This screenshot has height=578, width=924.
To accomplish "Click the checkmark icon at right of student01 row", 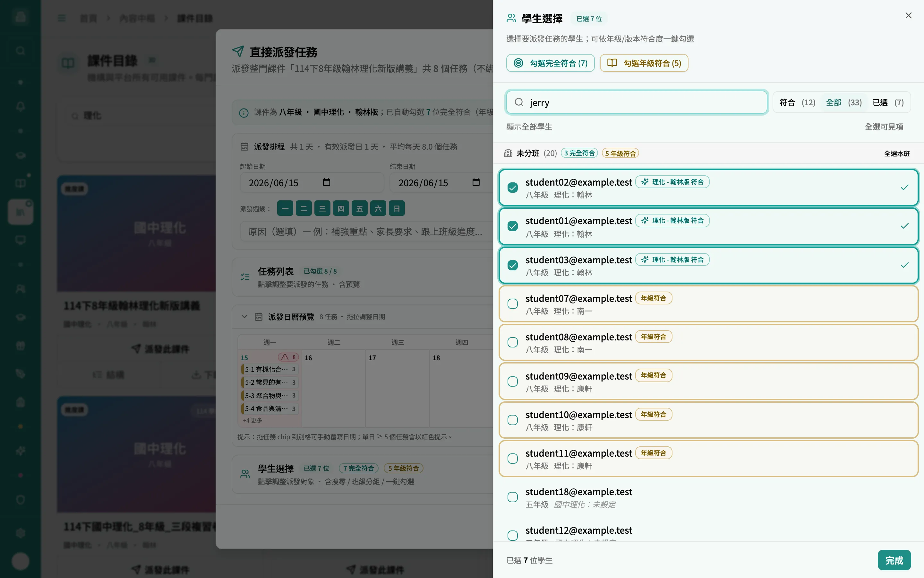I will point(904,226).
